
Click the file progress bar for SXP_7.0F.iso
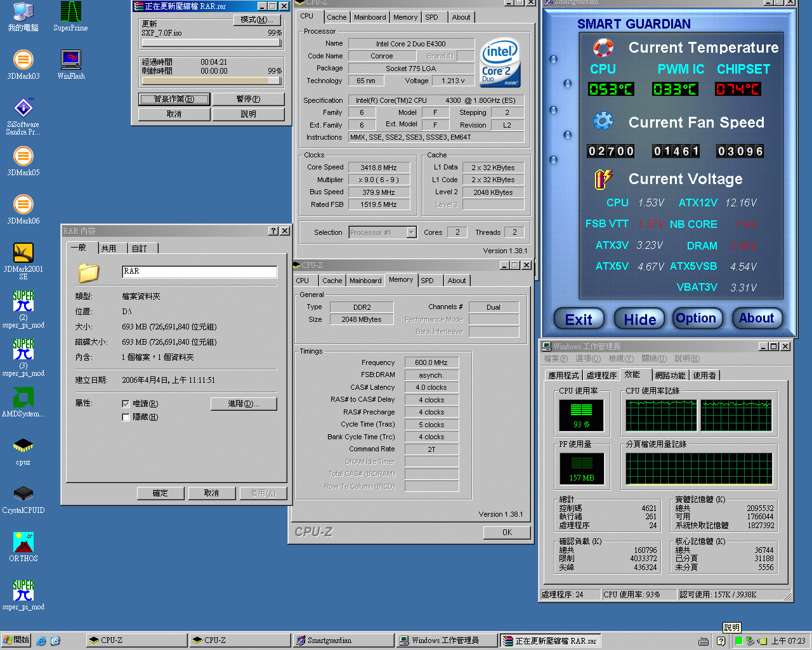click(x=212, y=43)
